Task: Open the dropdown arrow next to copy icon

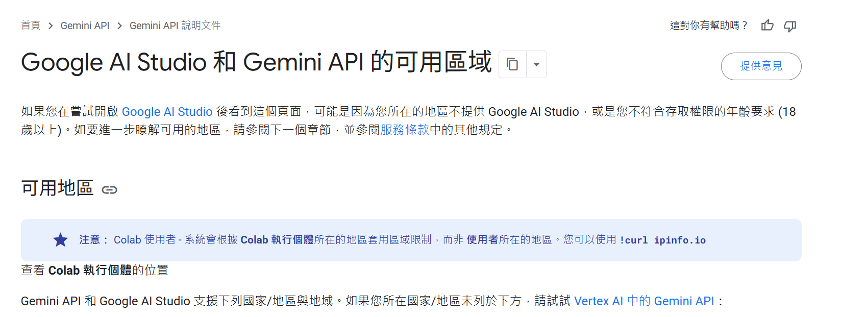Action: point(536,64)
